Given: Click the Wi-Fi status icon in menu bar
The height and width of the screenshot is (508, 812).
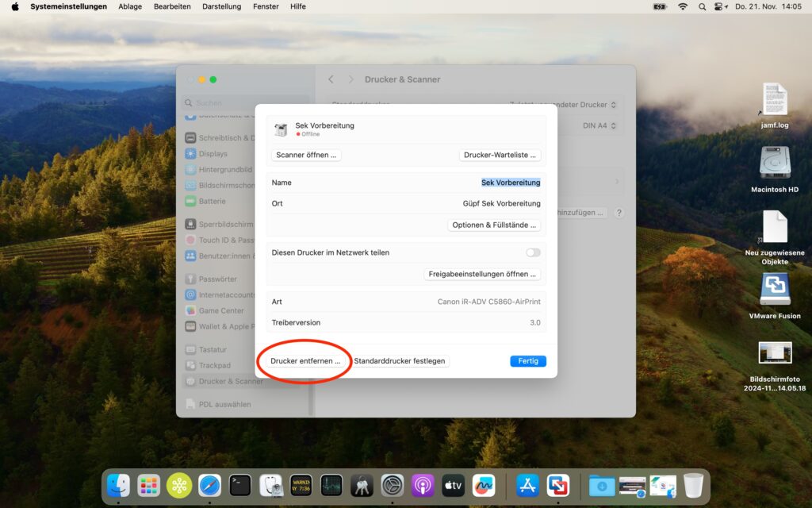Looking at the screenshot, I should [x=682, y=6].
